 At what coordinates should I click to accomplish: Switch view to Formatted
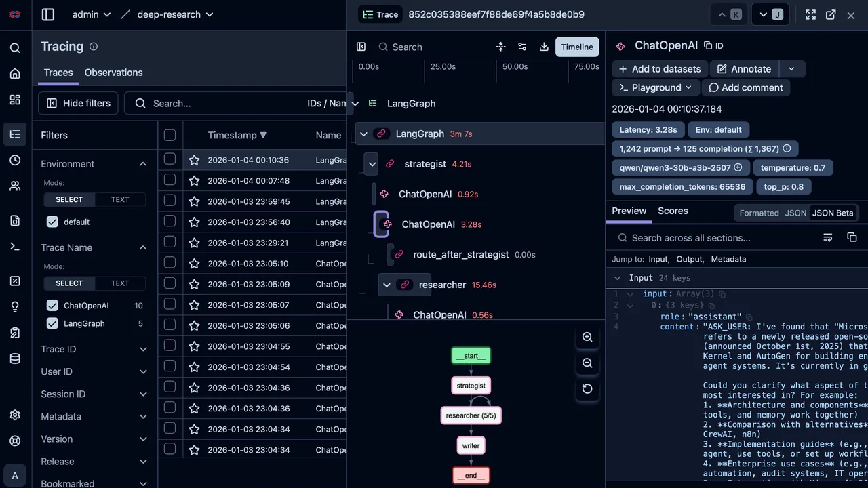[x=759, y=213]
